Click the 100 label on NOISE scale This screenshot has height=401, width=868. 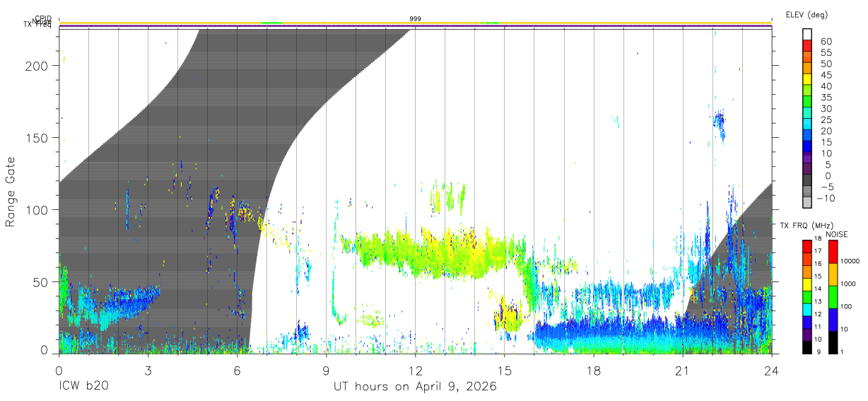[x=848, y=307]
